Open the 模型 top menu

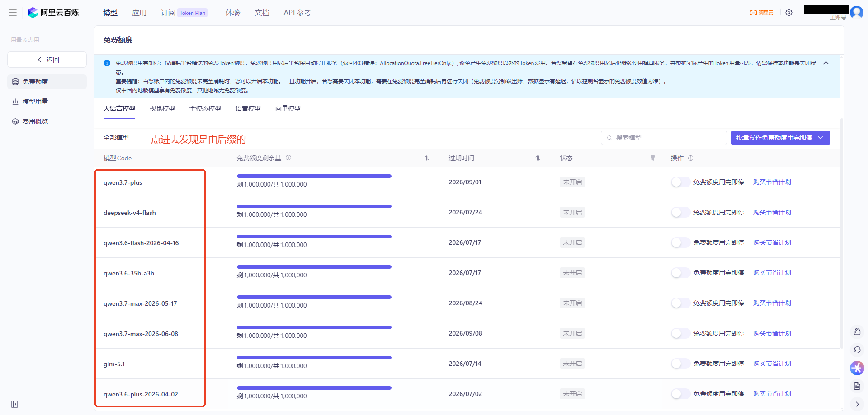[110, 13]
